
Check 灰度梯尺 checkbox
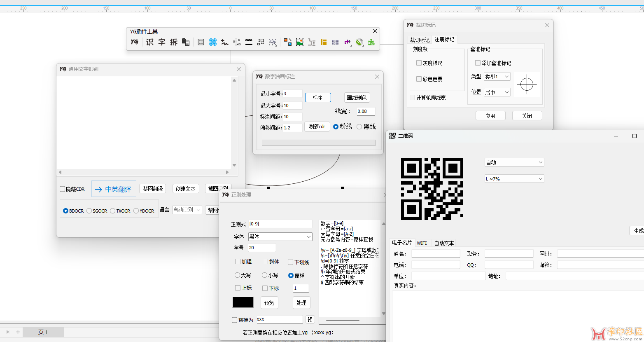coord(419,63)
